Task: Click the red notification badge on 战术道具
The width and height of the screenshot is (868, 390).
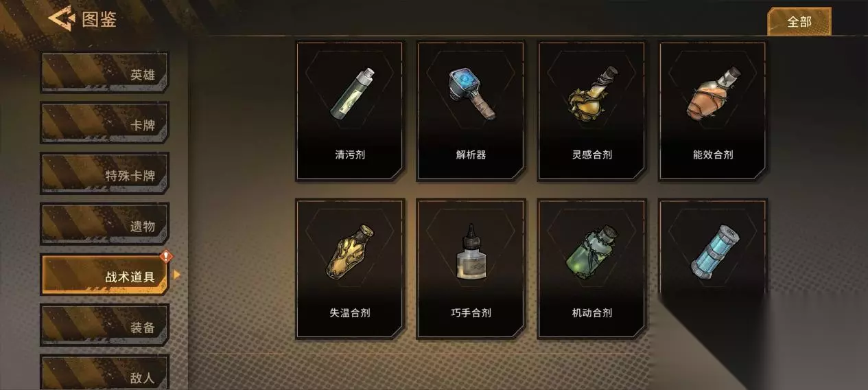Action: pyautogui.click(x=165, y=257)
